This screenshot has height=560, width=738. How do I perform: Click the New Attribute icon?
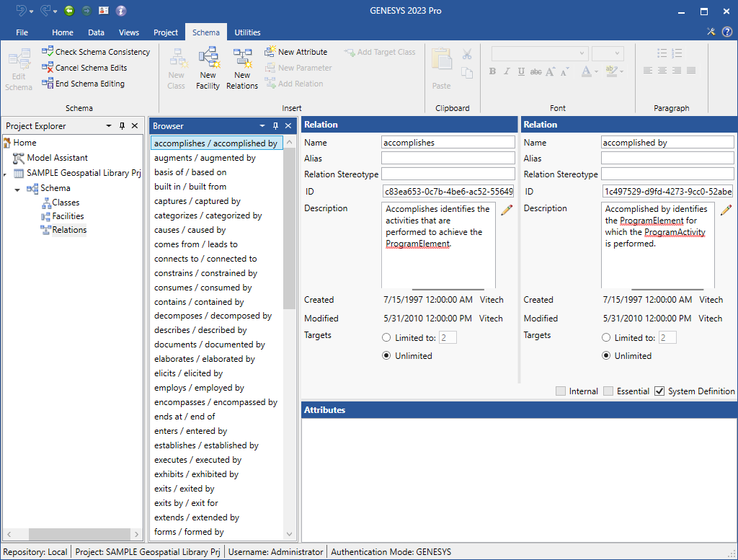click(x=270, y=52)
